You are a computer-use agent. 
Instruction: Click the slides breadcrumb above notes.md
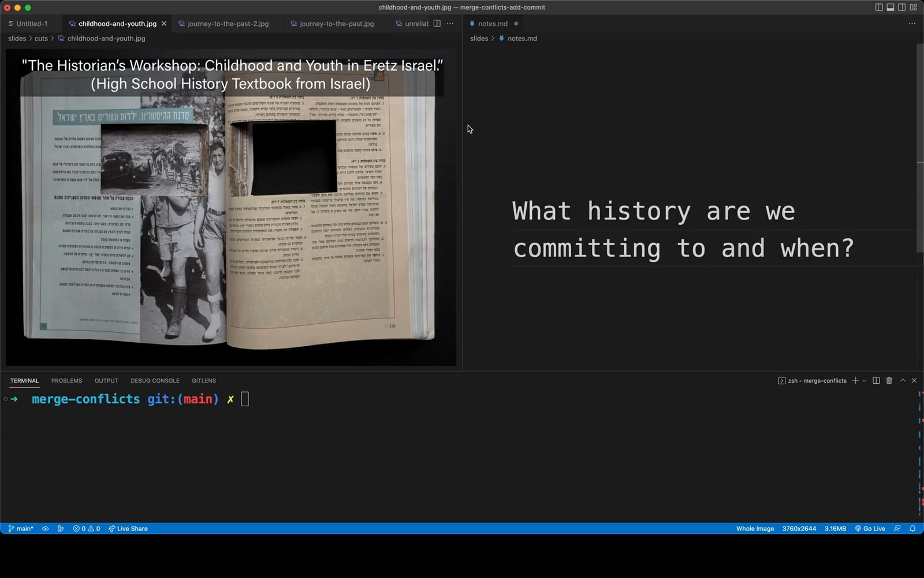(479, 38)
